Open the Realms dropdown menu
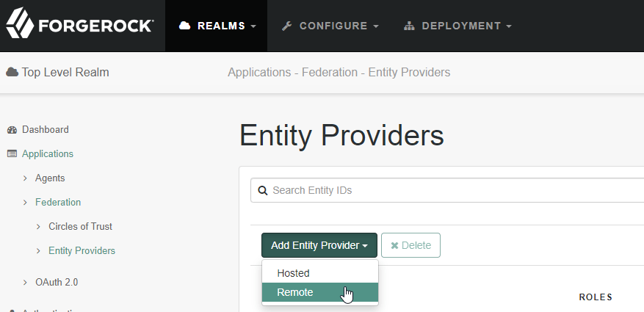Viewport: 644px width, 312px height. coord(217,26)
